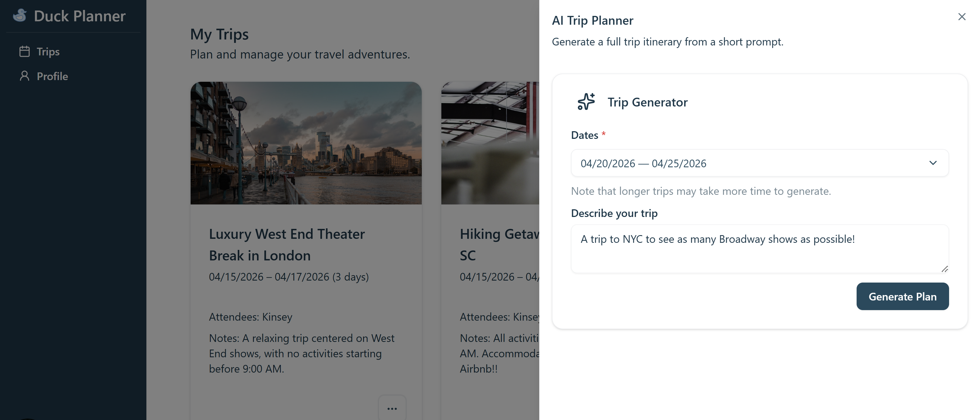Click the Trip Generator card heading text
The image size is (980, 420).
tap(648, 102)
